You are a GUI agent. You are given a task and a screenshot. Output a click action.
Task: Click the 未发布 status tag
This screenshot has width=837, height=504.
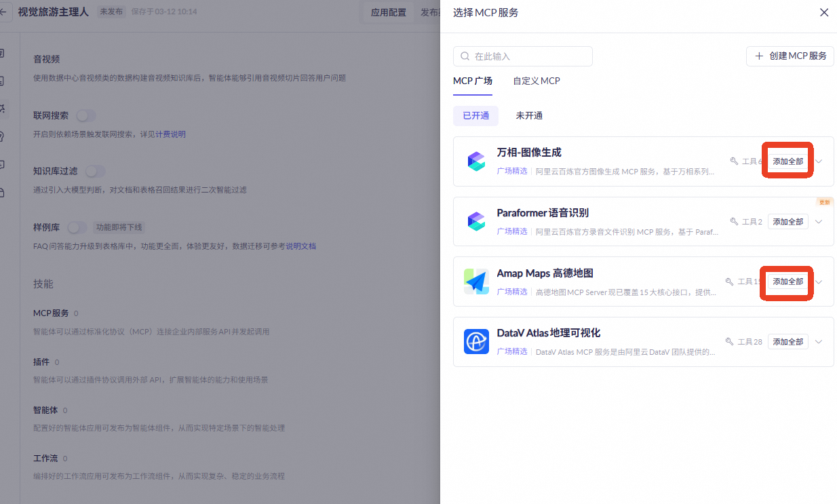tap(111, 12)
